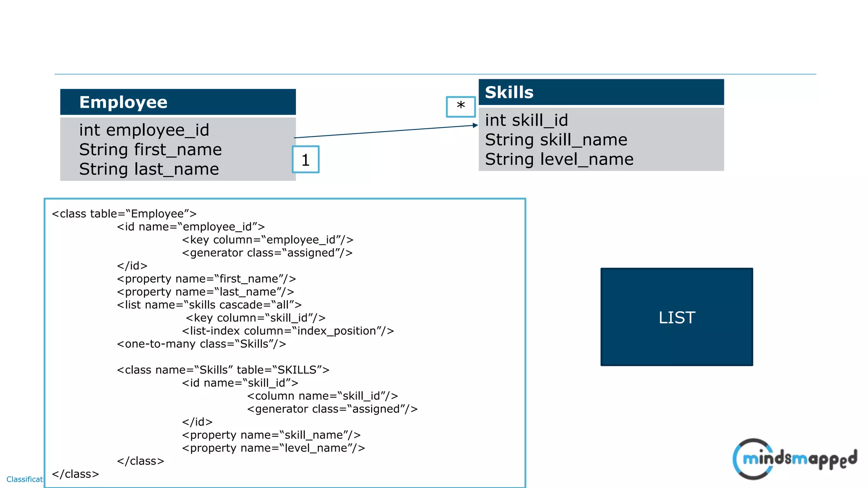Click the Skills table header
This screenshot has height=488, width=868.
pyautogui.click(x=601, y=92)
